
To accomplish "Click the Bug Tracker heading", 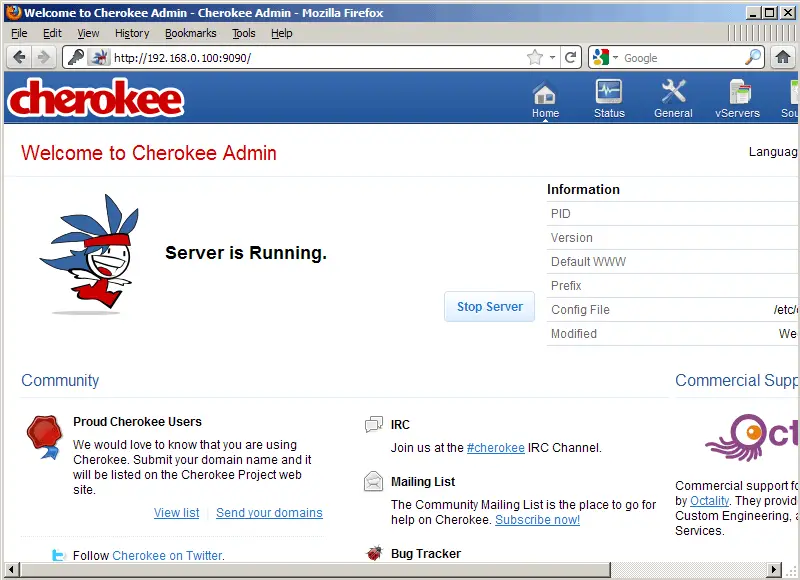I will (x=426, y=553).
